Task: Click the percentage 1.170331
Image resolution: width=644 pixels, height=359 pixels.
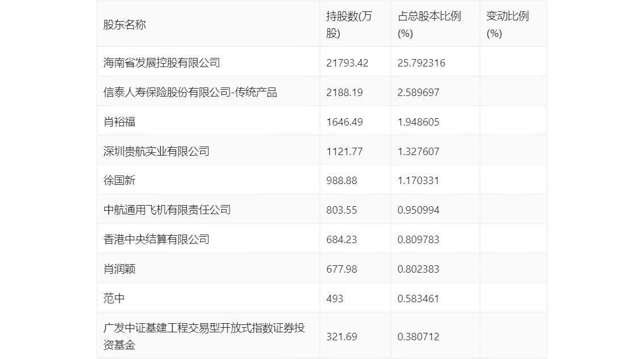Action: pos(418,180)
